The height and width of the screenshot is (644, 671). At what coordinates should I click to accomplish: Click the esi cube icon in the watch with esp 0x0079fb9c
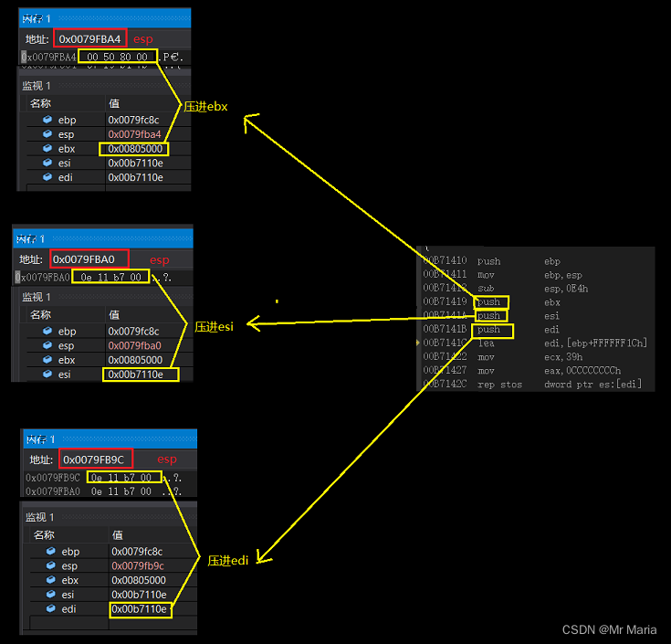(x=51, y=595)
